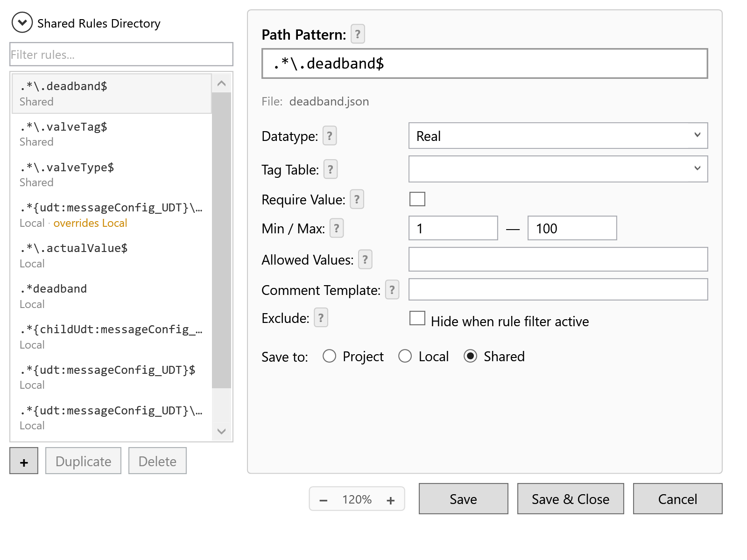Select the childUdt:messageConfig rule
This screenshot has height=560, width=747.
point(112,336)
